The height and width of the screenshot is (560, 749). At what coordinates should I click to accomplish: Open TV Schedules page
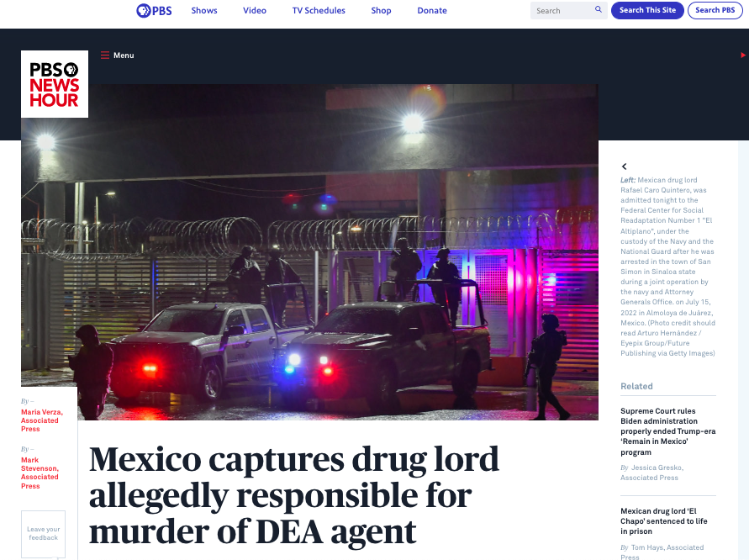(x=319, y=11)
